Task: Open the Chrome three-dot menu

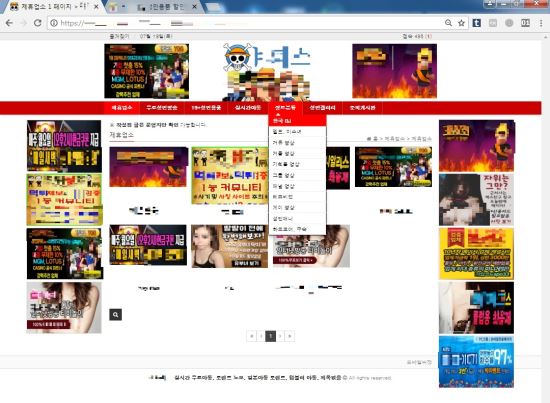Action: tap(541, 23)
